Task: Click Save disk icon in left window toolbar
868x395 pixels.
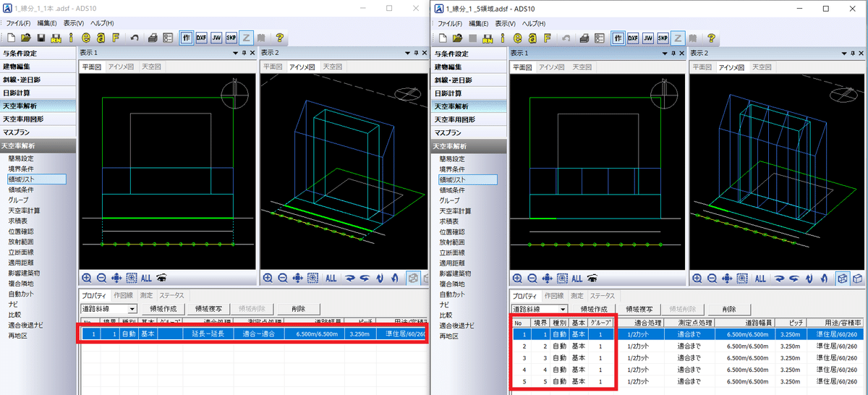Action: coord(41,38)
